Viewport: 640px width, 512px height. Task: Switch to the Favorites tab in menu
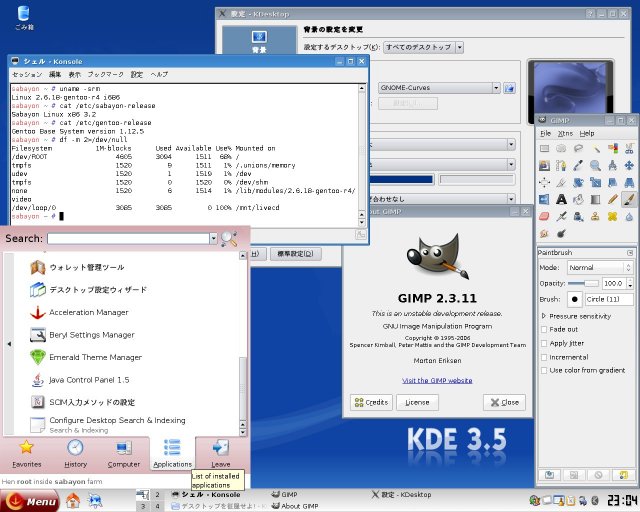coord(27,454)
